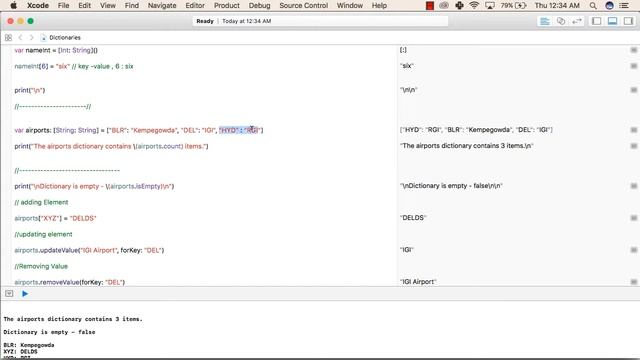
Task: Select the Standard editor button
Action: point(545,21)
